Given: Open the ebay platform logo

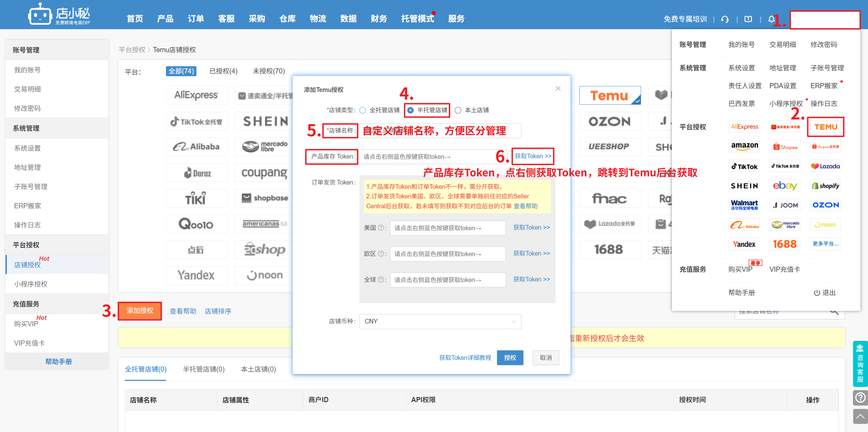Looking at the screenshot, I should point(785,186).
